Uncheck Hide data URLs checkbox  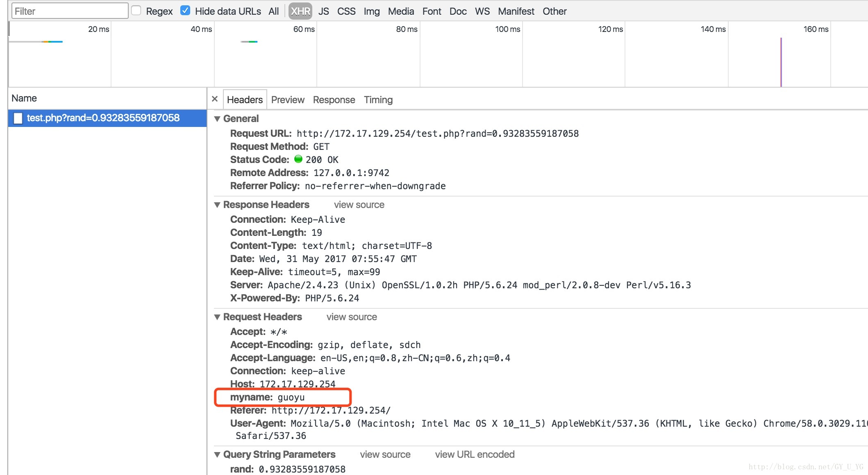pos(185,11)
